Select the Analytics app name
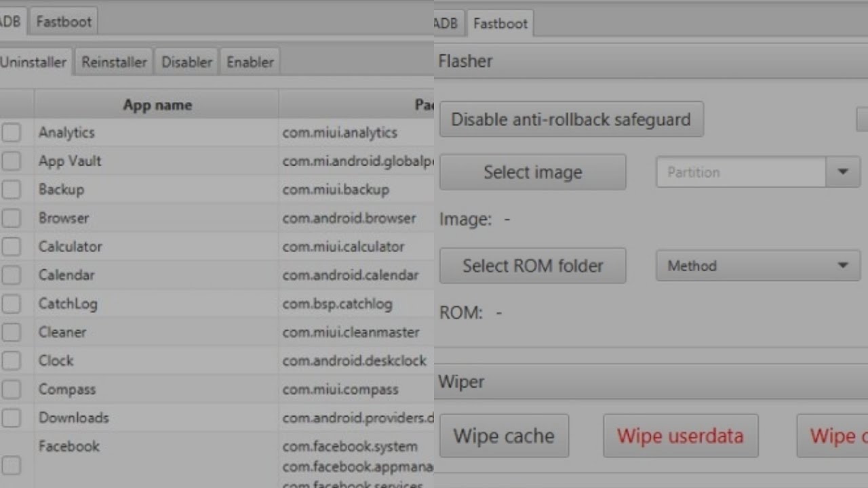The width and height of the screenshot is (868, 488). (66, 133)
